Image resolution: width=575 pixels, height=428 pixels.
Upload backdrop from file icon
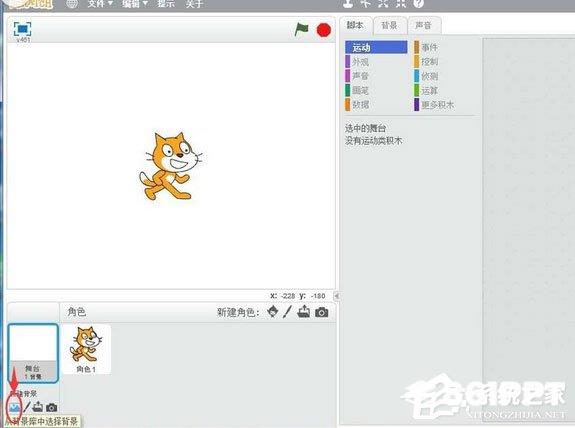(37, 407)
